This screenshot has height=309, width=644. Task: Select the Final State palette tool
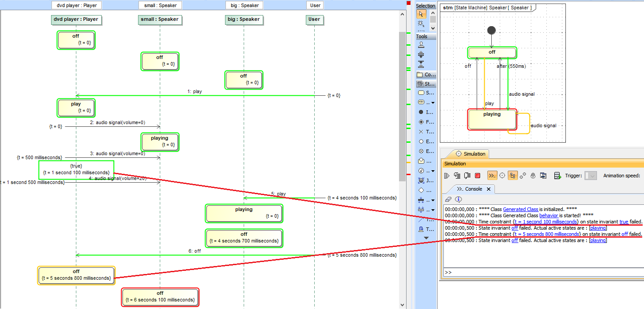421,122
